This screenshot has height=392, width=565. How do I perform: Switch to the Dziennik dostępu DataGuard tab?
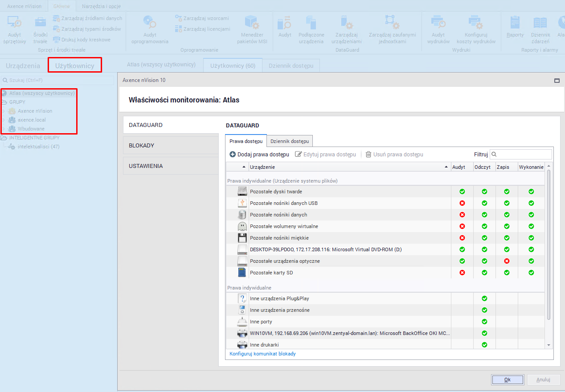click(x=290, y=141)
